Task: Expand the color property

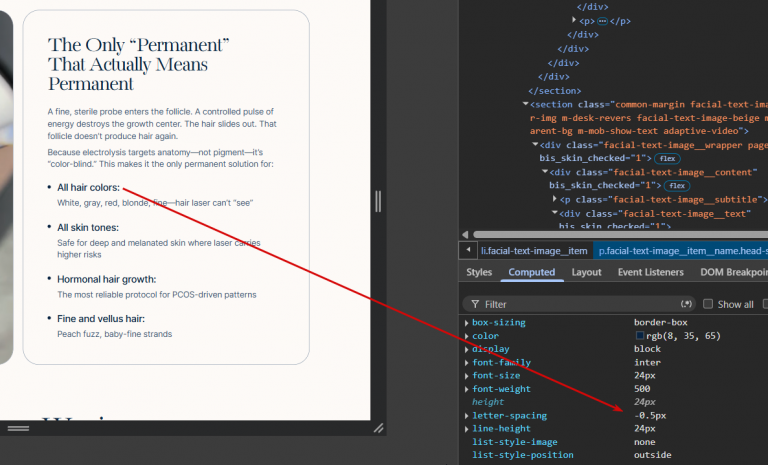Action: (x=467, y=336)
